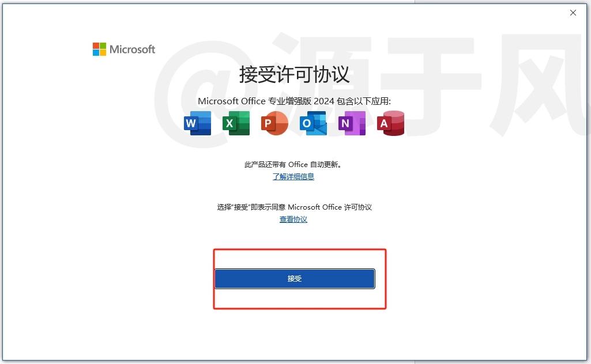Click the Office 专业增强版 2024 description line

pyautogui.click(x=295, y=101)
